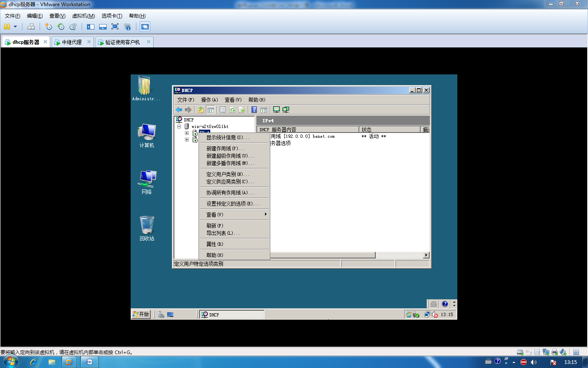Open the VMware 虚拟机(M) menu

pos(83,16)
